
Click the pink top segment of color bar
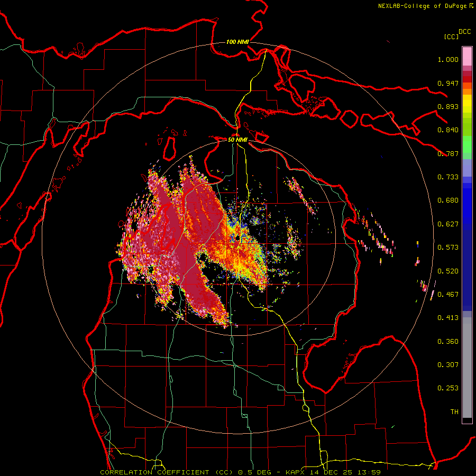467,56
